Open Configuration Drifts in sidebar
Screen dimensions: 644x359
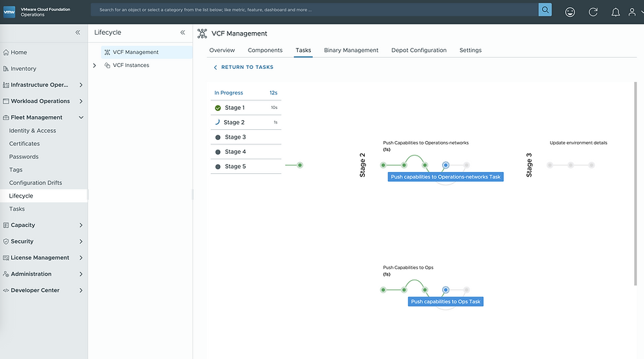coord(35,182)
